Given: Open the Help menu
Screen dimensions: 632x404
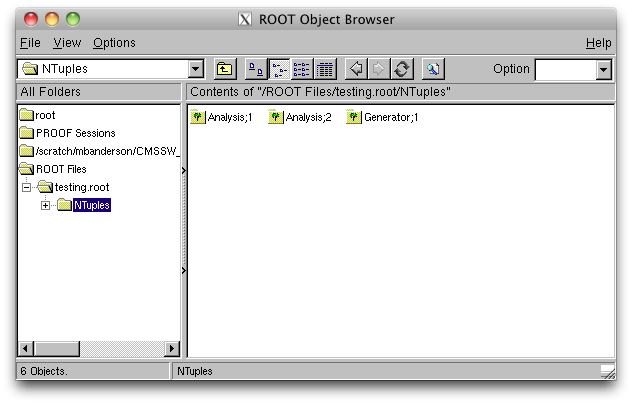Looking at the screenshot, I should click(599, 43).
